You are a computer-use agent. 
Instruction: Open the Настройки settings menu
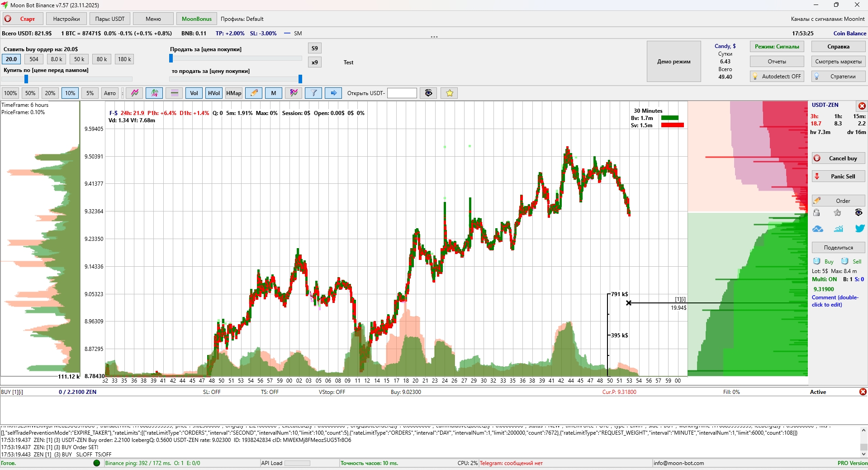tap(66, 19)
